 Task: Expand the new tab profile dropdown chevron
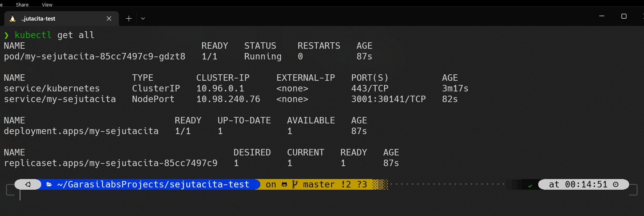click(x=143, y=18)
